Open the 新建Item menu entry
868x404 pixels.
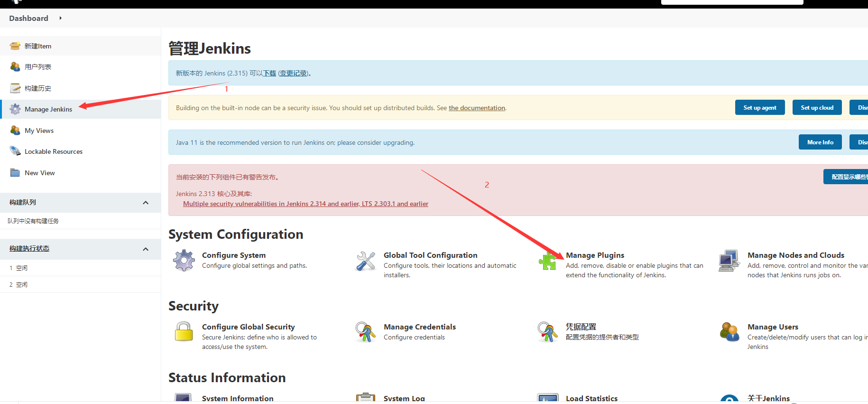38,46
